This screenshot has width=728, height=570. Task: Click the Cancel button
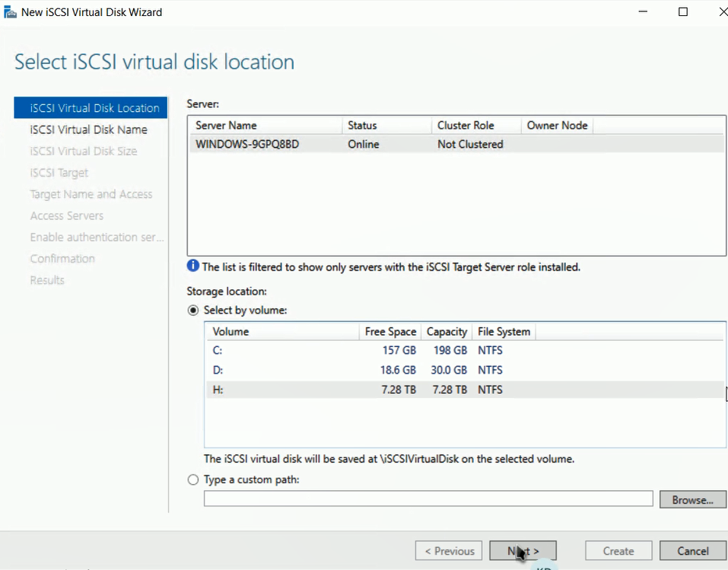click(692, 551)
